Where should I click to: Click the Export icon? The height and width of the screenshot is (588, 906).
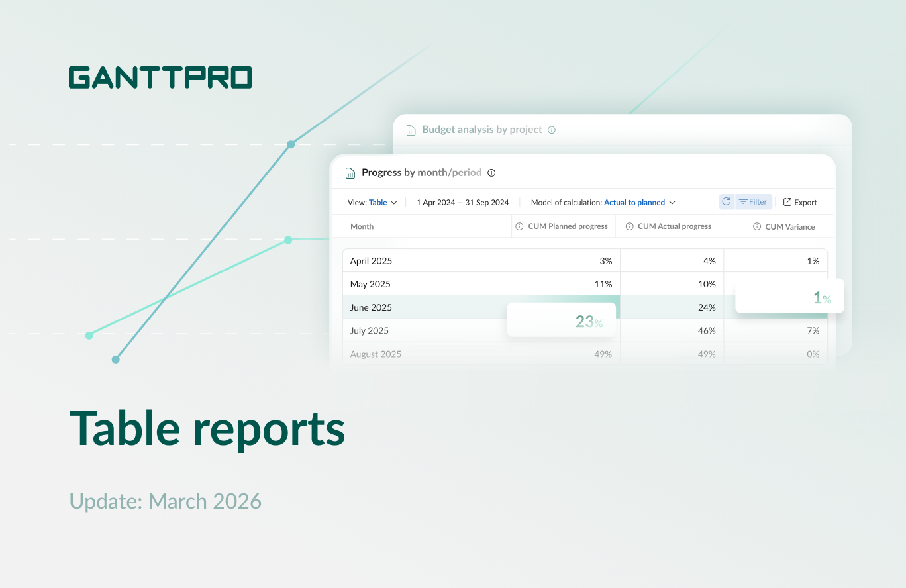click(x=787, y=201)
